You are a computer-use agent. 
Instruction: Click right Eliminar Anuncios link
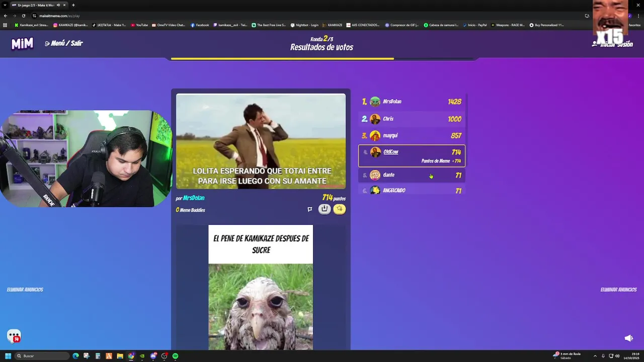(x=618, y=290)
